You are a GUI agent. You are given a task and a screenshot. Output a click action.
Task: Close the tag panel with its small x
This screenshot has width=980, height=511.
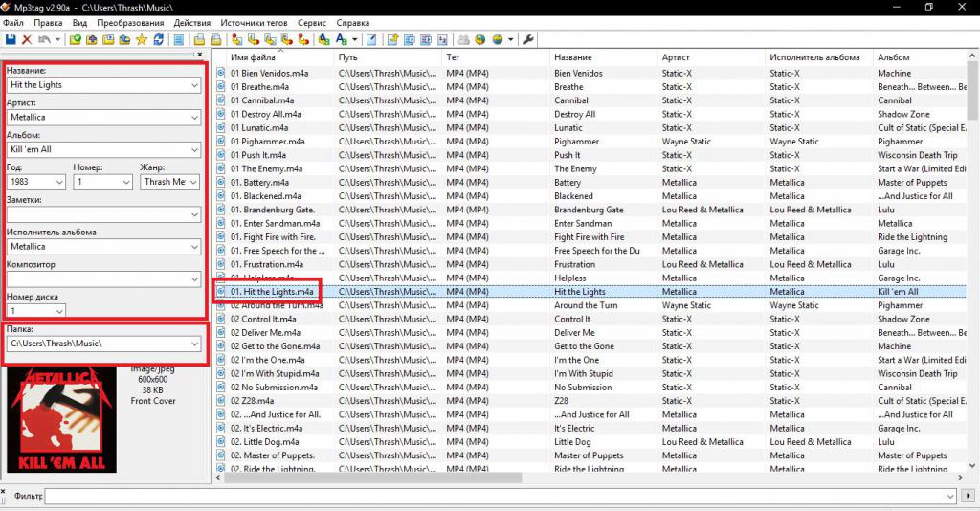(x=200, y=55)
